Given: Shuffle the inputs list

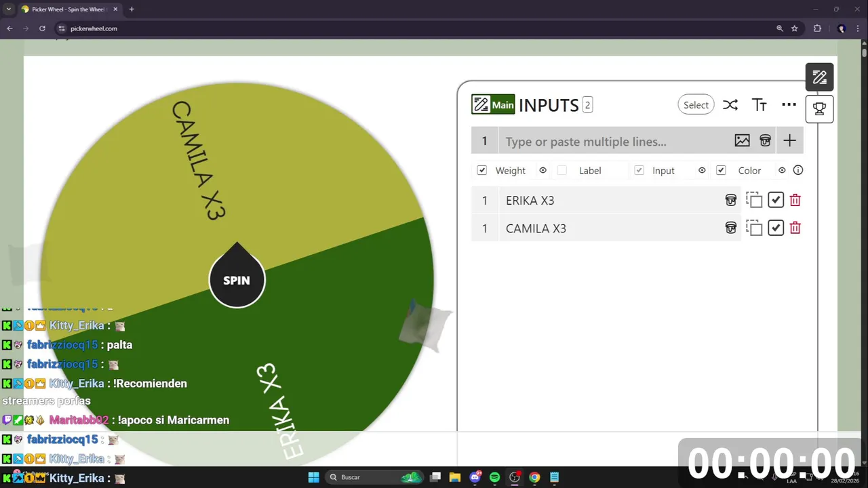Looking at the screenshot, I should (x=730, y=105).
